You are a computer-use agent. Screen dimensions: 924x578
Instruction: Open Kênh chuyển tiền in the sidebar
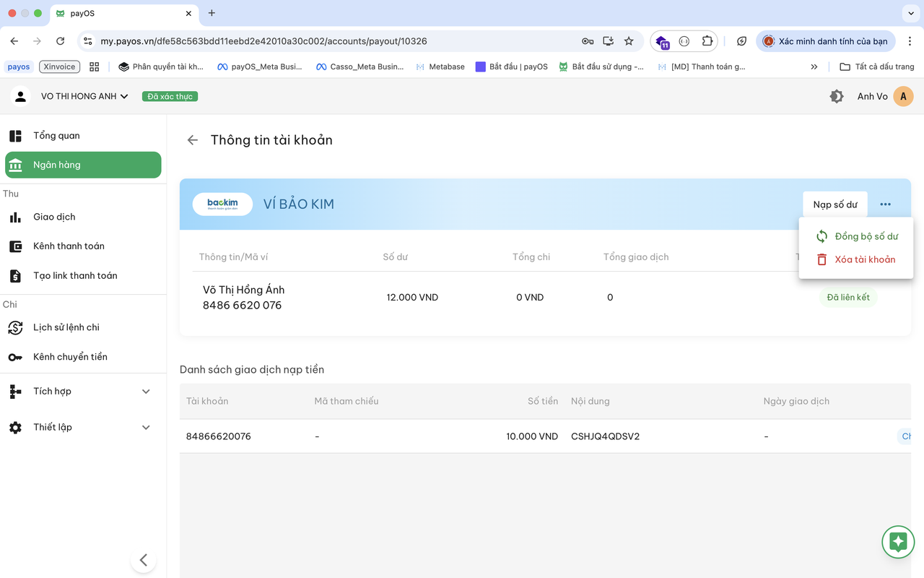[x=70, y=357]
